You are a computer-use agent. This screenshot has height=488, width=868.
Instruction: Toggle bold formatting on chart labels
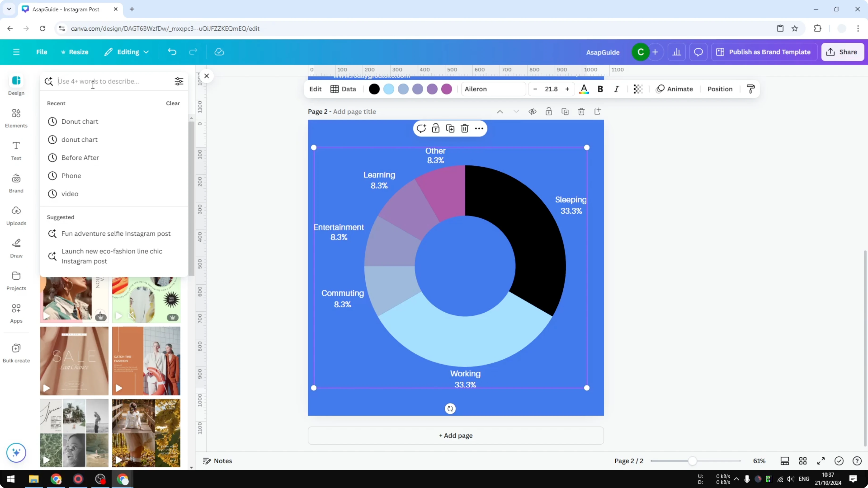(600, 89)
